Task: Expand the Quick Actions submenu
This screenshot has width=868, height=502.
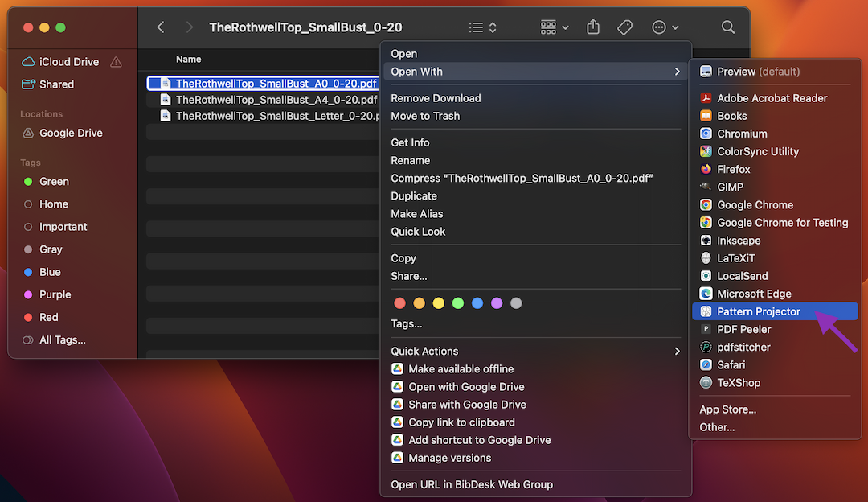Action: click(x=535, y=351)
